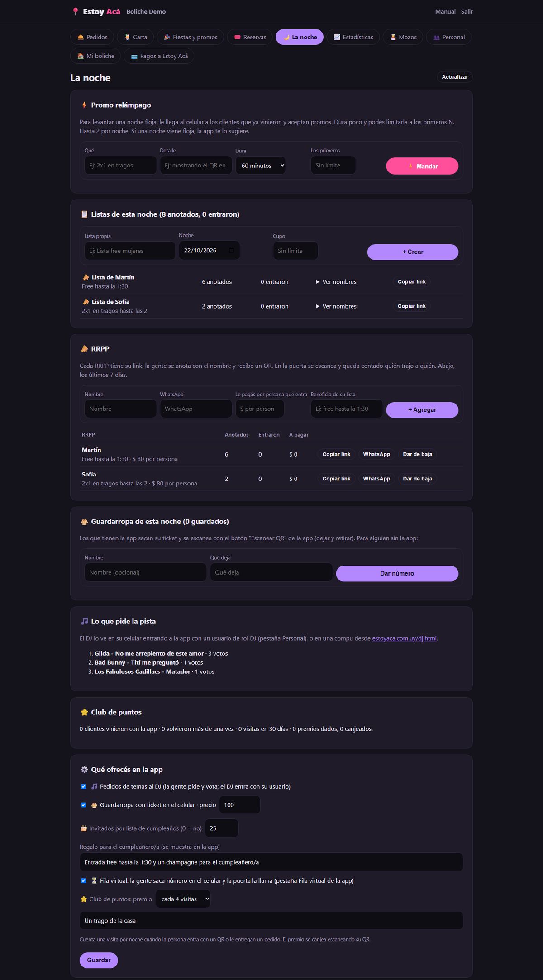Click the party icon on Fiestas y promos
543x980 pixels.
[x=167, y=37]
